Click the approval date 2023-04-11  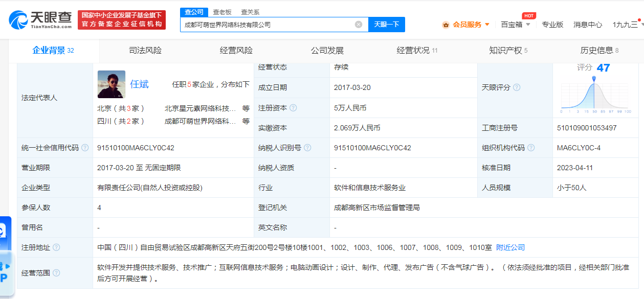pos(575,168)
